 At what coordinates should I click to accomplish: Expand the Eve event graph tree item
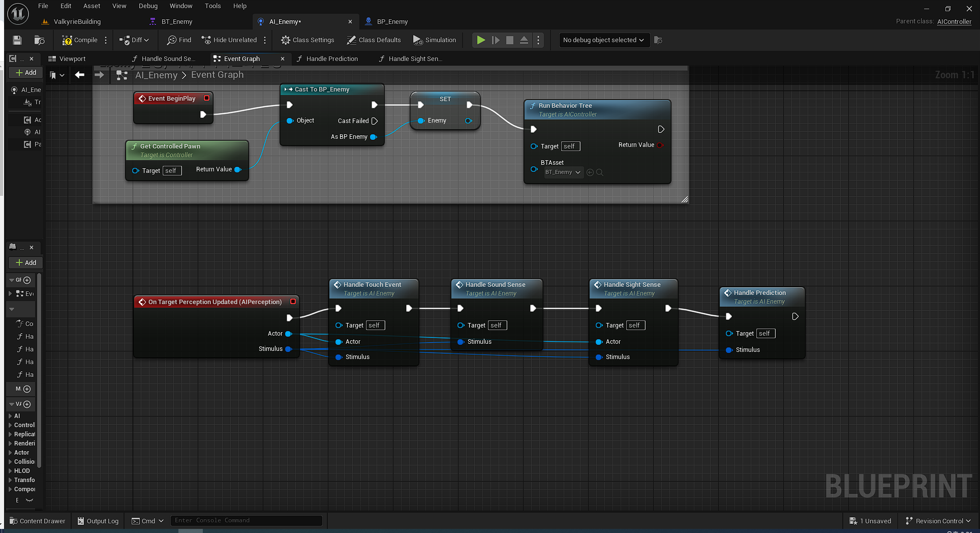(10, 294)
